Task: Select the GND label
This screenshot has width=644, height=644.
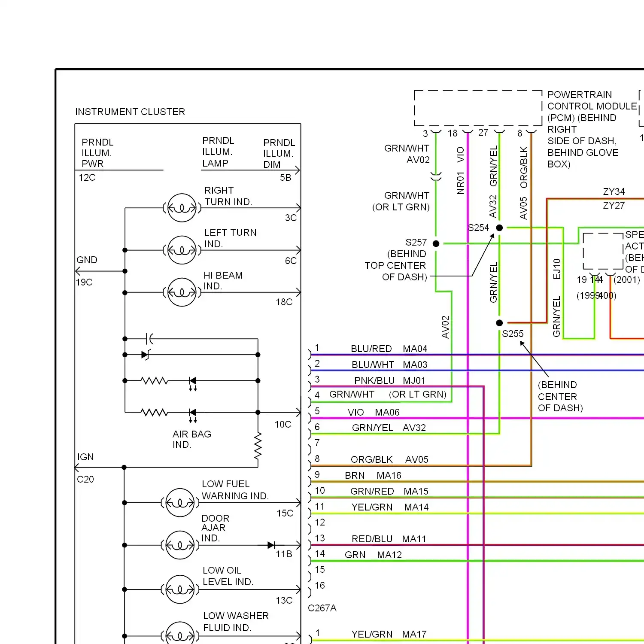Action: pyautogui.click(x=87, y=260)
